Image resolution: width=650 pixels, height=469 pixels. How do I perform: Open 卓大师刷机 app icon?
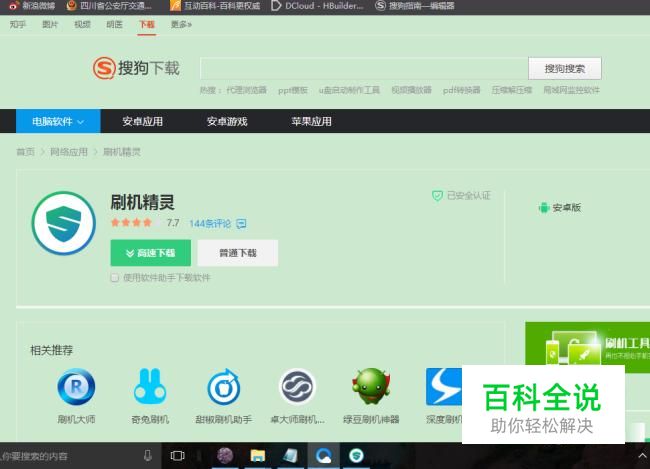click(297, 386)
